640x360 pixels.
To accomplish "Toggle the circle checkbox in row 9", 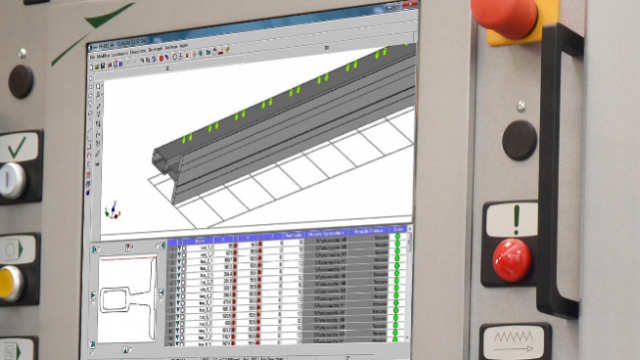I will [x=183, y=303].
